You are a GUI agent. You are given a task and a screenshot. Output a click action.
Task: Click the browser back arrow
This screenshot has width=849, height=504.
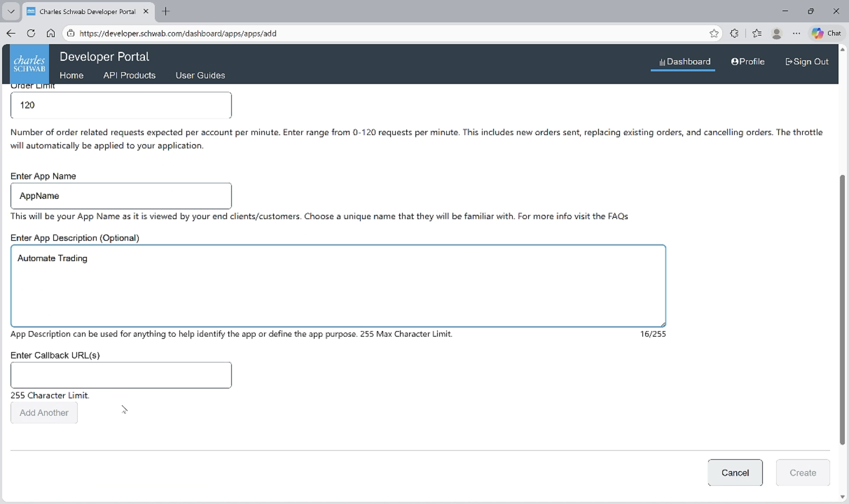click(10, 33)
